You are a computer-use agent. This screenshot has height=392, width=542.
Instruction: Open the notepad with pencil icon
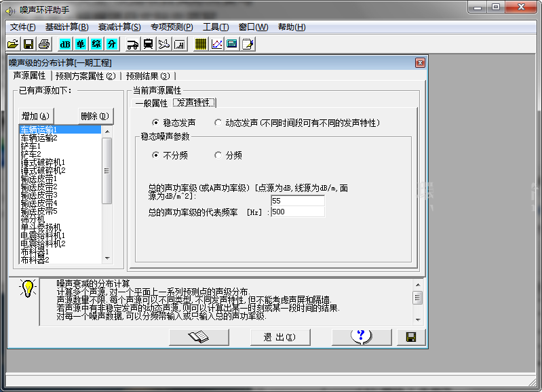point(248,44)
